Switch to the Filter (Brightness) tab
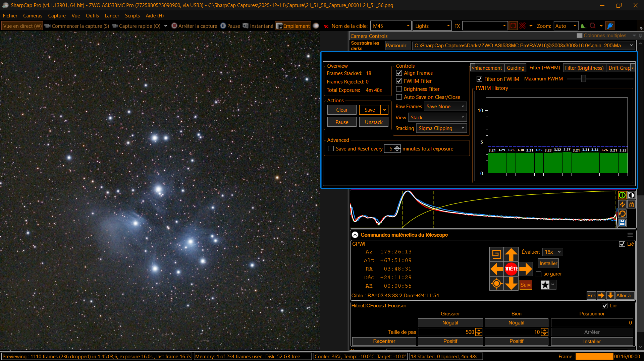The height and width of the screenshot is (362, 644). click(584, 68)
